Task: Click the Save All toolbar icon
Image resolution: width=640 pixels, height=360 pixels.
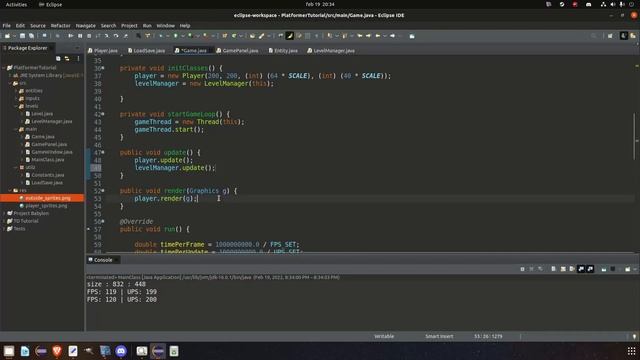Action: coord(31,36)
